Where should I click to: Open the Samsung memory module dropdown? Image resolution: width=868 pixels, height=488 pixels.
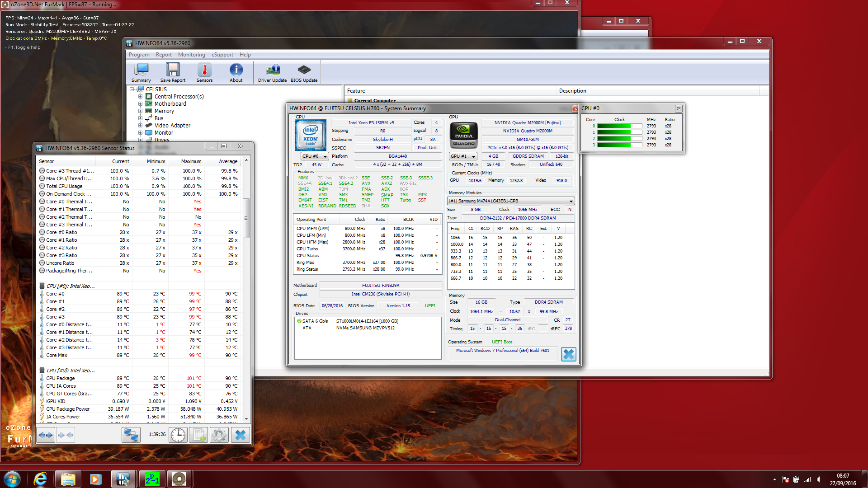point(511,201)
